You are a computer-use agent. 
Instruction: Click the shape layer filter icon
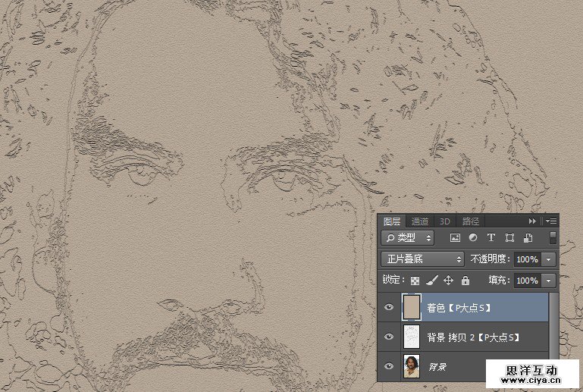pos(509,238)
